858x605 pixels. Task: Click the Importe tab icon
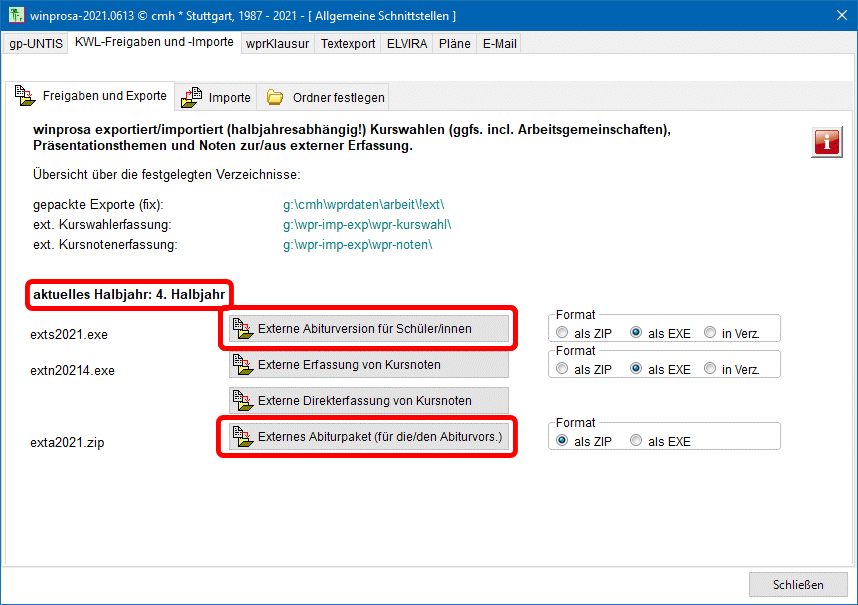191,97
